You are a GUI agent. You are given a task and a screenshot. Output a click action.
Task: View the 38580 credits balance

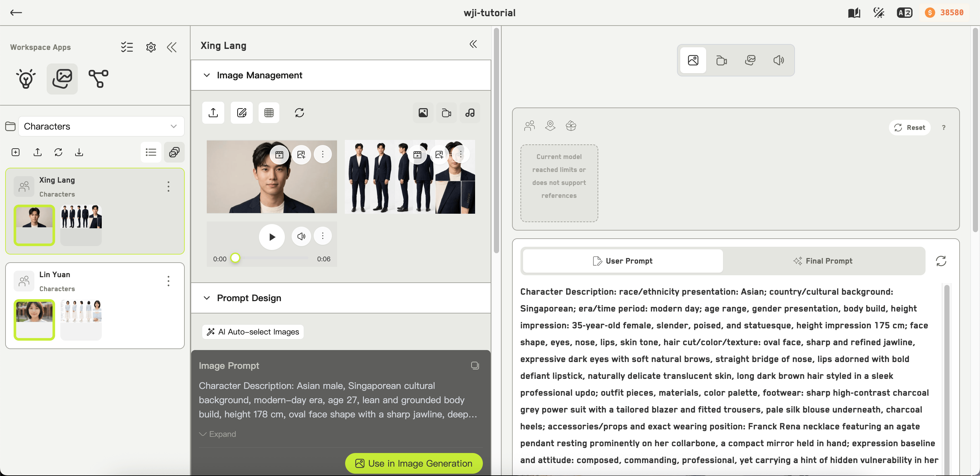944,13
